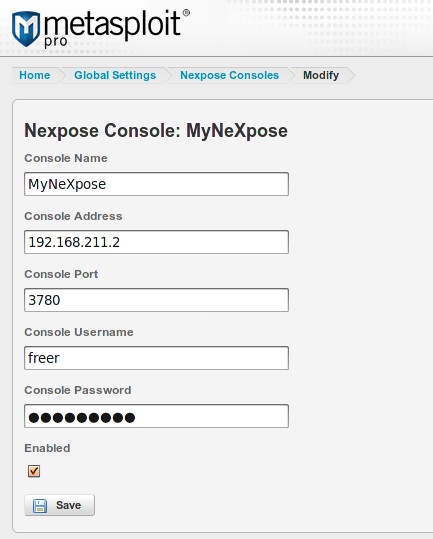Viewport: 433px width, 539px height.
Task: Edit the Console Username field
Action: [156, 358]
